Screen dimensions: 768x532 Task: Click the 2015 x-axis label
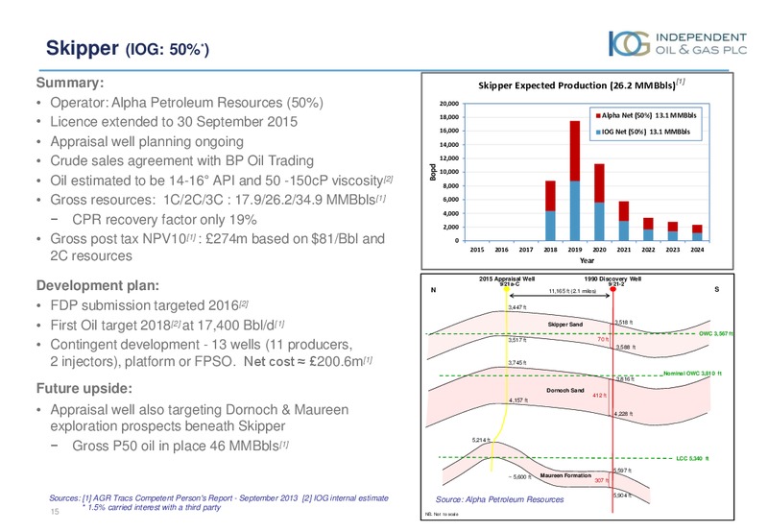point(477,250)
